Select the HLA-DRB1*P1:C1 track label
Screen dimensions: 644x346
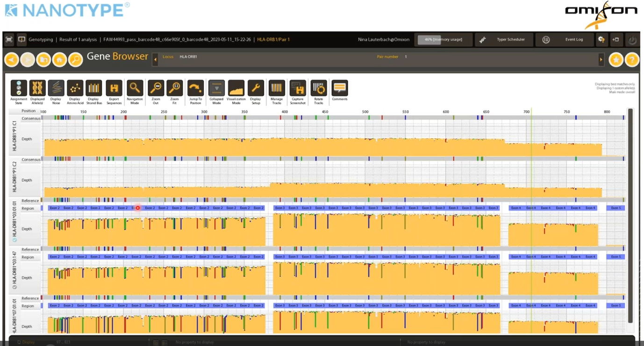[14, 136]
